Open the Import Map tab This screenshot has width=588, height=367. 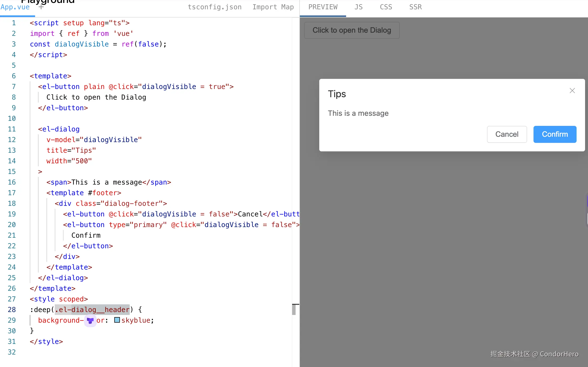[x=273, y=7]
